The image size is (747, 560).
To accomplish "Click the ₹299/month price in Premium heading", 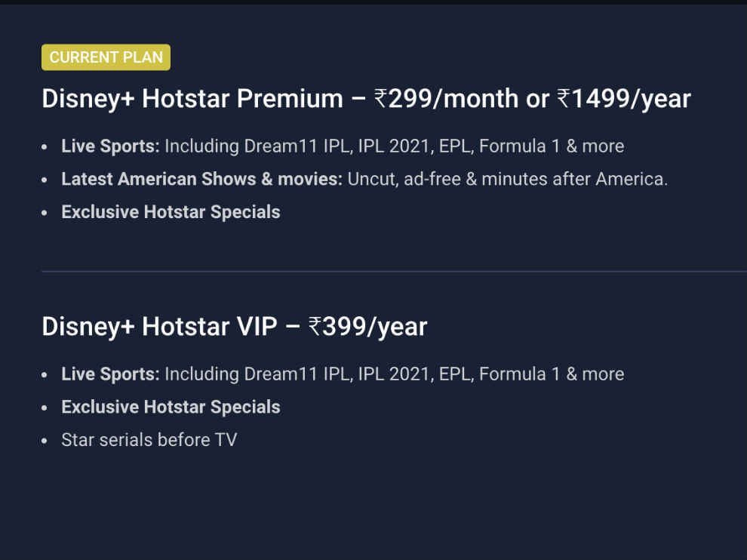I will 446,99.
